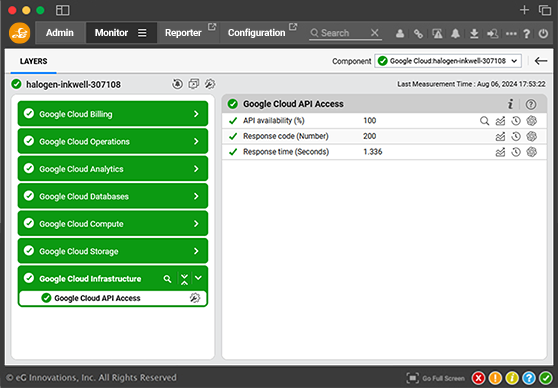Click the wrench icon beside halogen-inkwell-307108

(210, 84)
